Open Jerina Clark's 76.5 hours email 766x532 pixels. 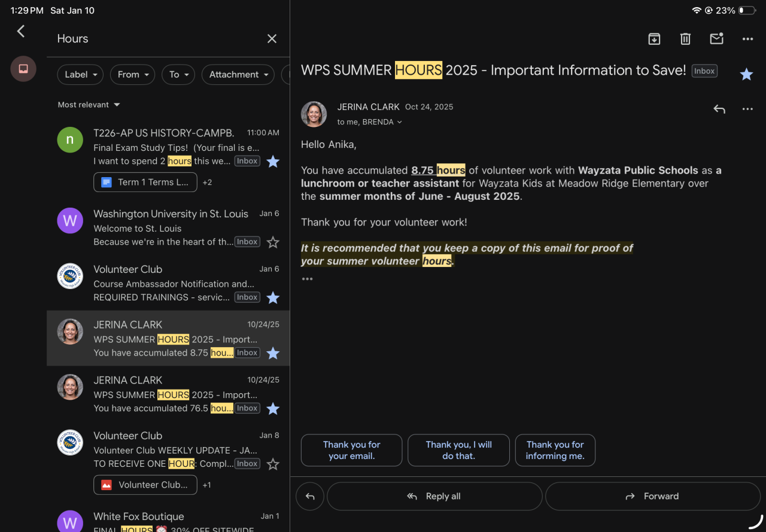(168, 394)
